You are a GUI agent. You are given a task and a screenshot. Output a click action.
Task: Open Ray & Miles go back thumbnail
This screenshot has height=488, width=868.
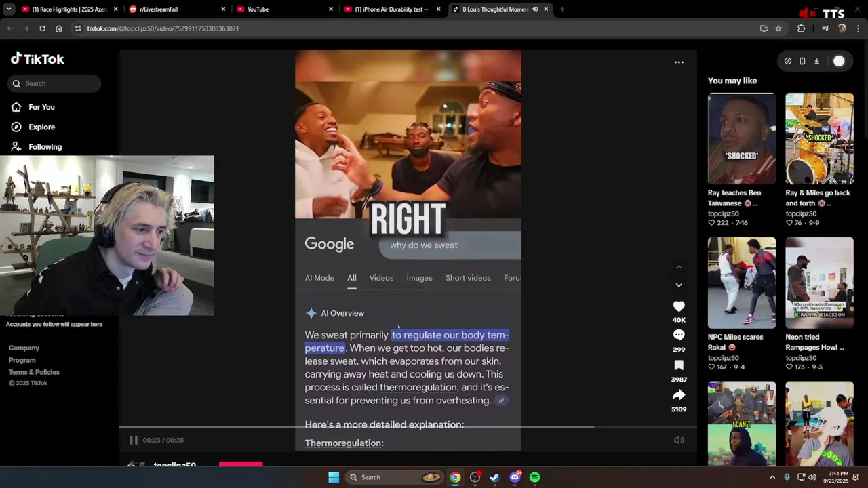tap(819, 138)
